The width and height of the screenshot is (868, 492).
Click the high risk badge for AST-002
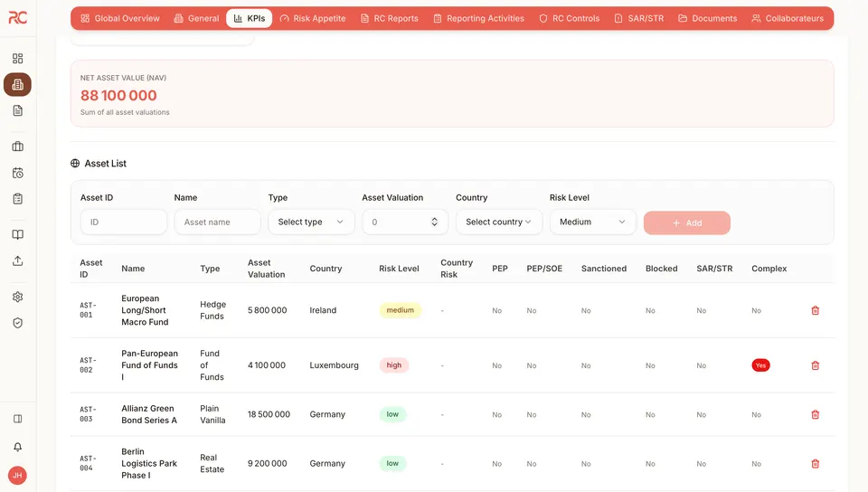tap(394, 365)
